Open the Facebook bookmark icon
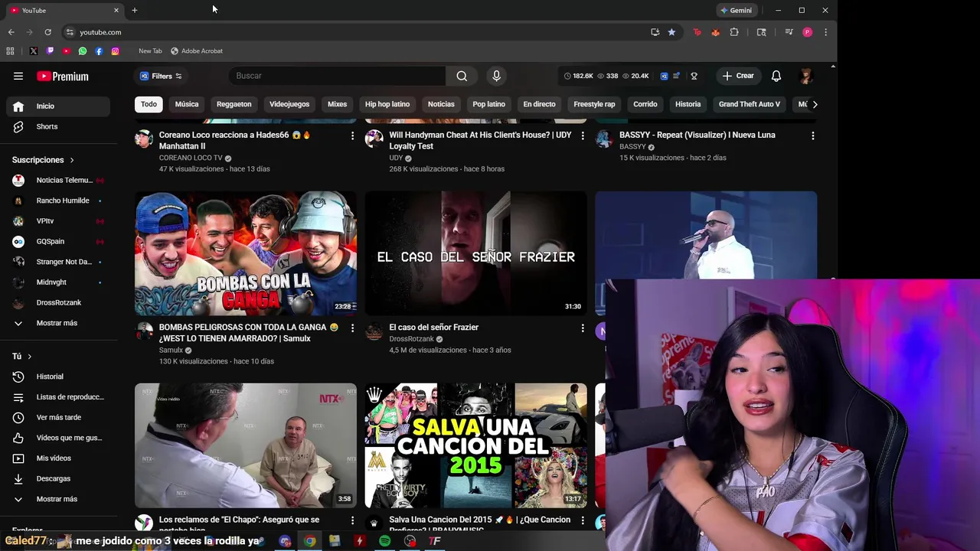The height and width of the screenshot is (551, 980). (x=99, y=51)
